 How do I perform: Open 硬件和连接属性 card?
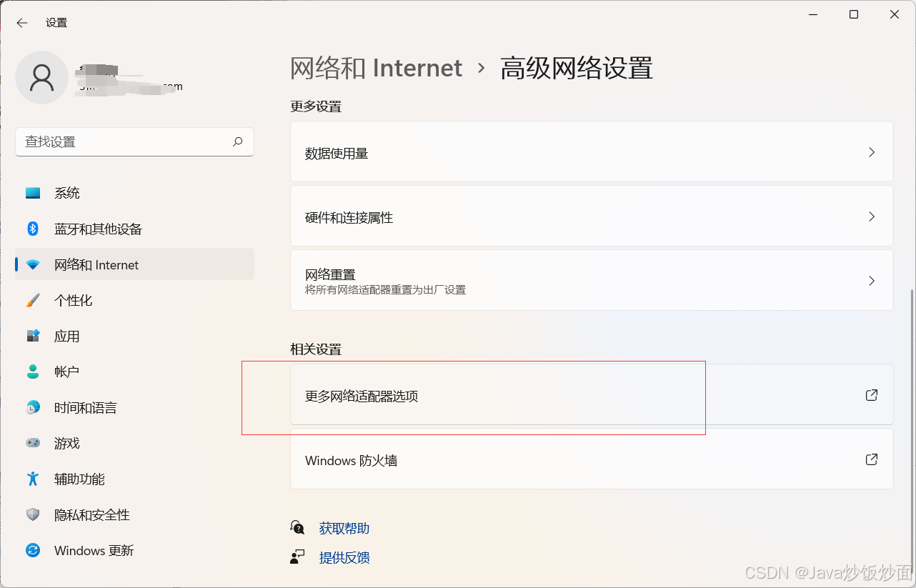coord(592,216)
